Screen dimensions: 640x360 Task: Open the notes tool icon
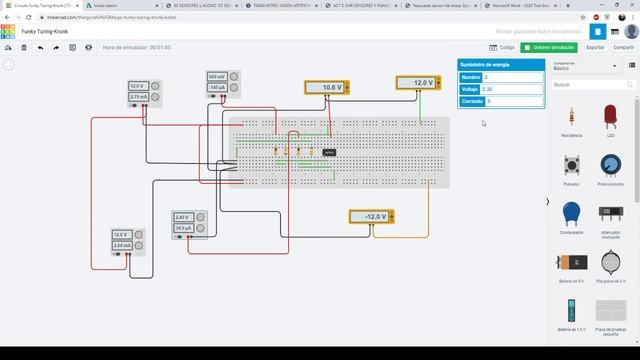click(x=73, y=48)
